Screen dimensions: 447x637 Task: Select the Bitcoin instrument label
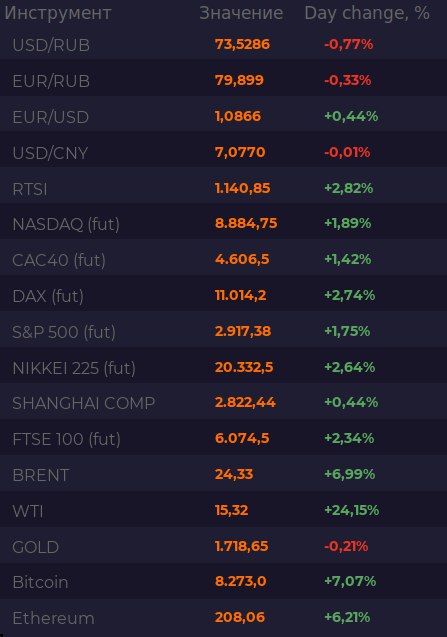point(40,582)
